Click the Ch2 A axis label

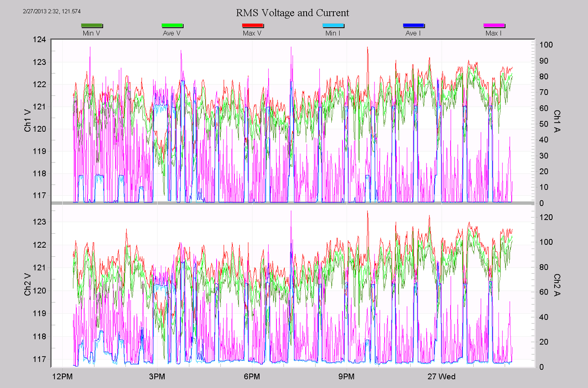[x=557, y=285]
